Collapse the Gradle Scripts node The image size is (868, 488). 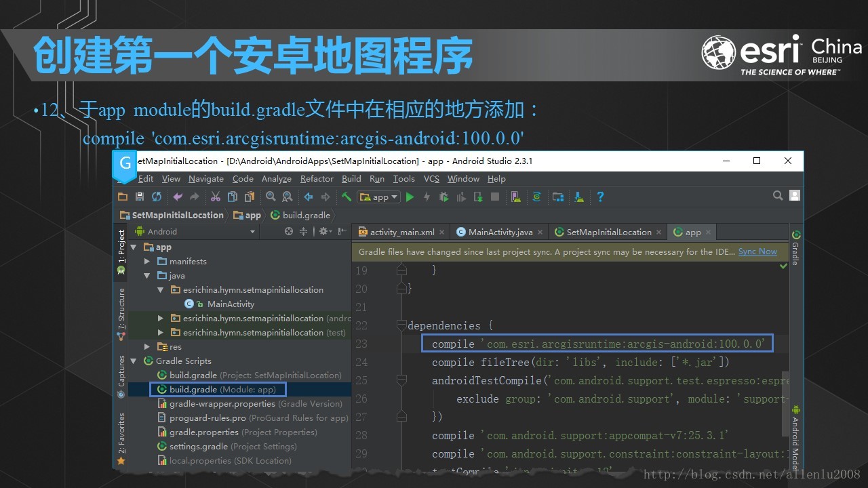(x=134, y=361)
